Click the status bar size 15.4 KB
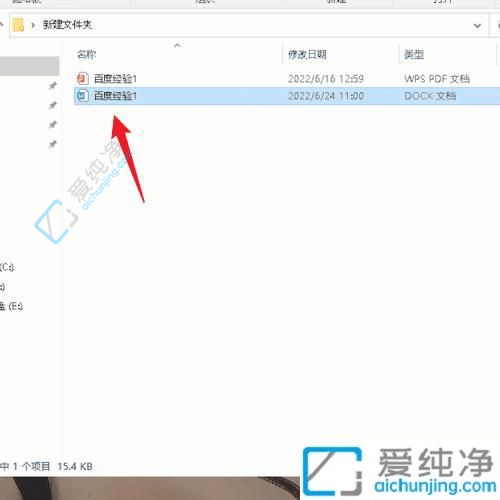 click(75, 466)
